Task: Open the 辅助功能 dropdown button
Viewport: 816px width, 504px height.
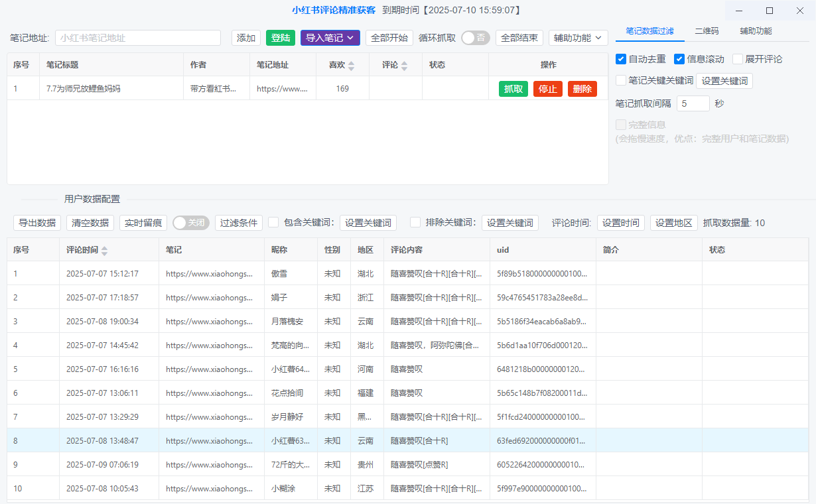Action: [x=578, y=38]
